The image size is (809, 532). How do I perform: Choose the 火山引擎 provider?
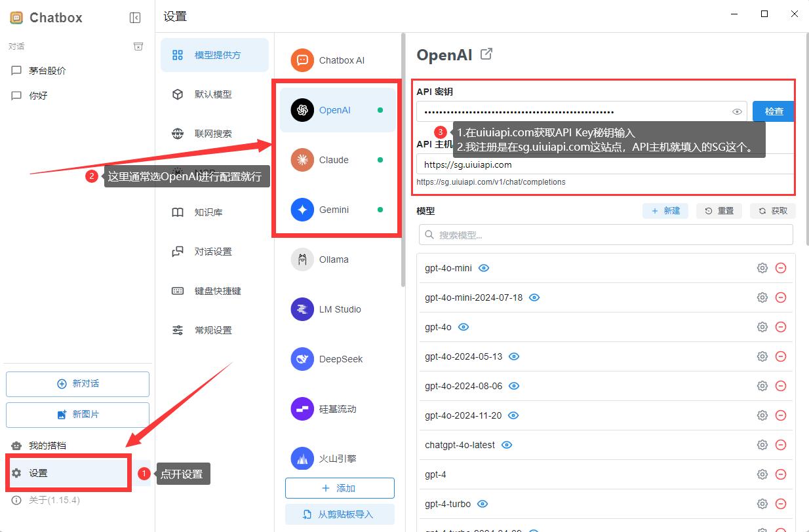click(x=338, y=459)
